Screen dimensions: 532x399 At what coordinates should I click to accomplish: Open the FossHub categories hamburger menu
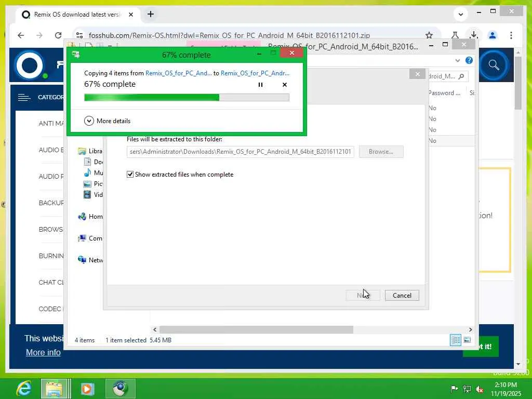pyautogui.click(x=24, y=97)
